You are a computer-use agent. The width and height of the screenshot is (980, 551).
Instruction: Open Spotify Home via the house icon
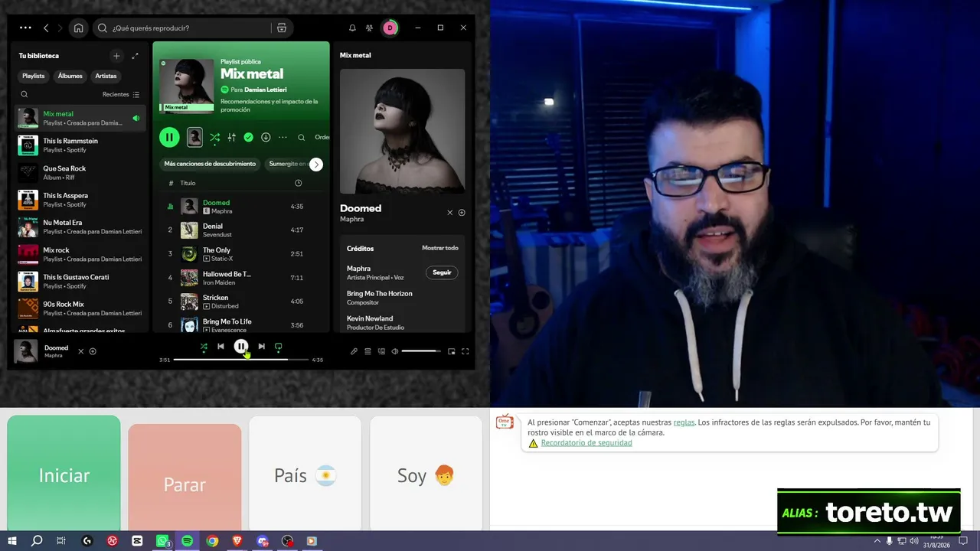78,28
